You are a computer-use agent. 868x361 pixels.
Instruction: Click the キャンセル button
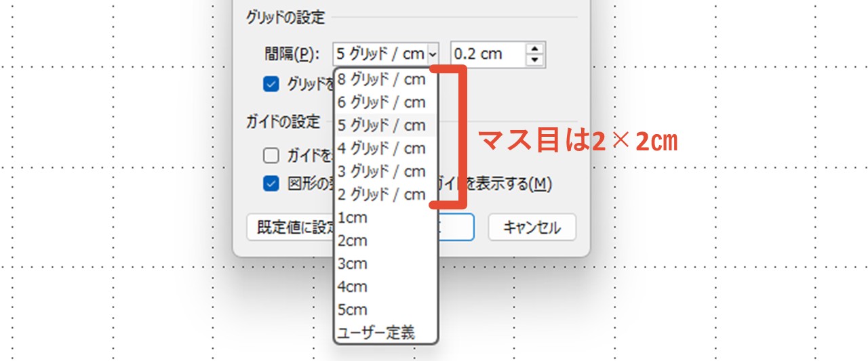point(532,228)
